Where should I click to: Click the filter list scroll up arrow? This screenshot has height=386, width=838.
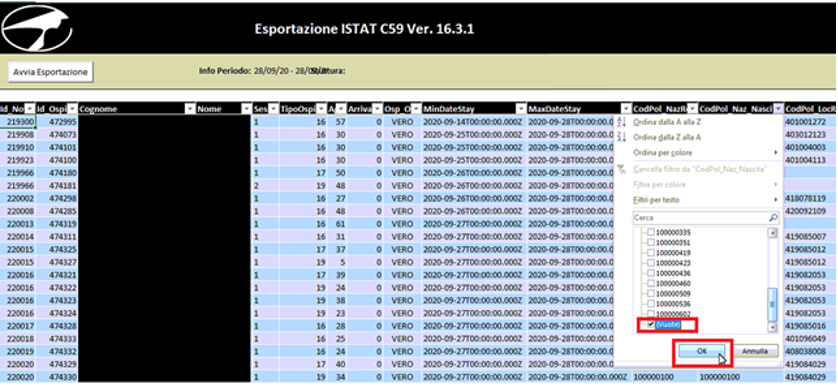point(772,233)
